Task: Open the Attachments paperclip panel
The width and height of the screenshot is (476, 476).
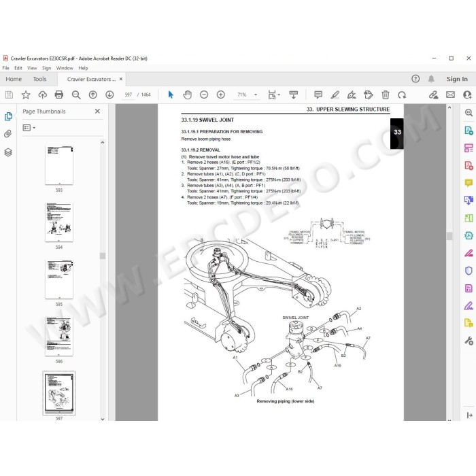Action: pos(8,134)
